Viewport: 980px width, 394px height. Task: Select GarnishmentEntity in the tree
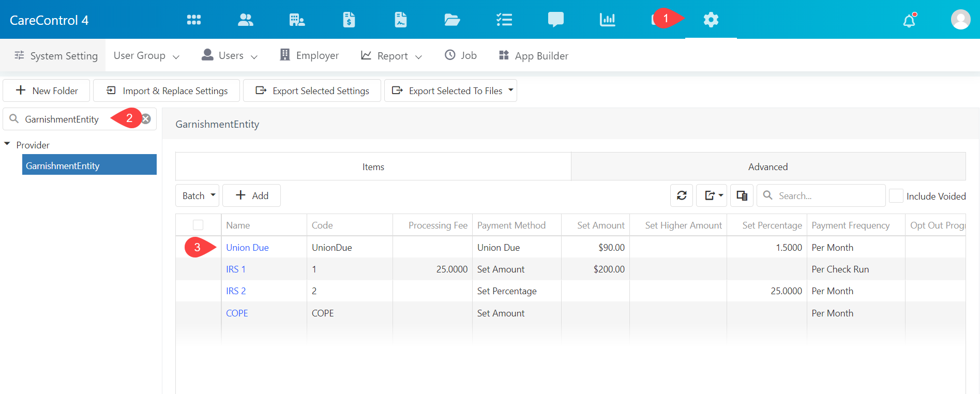click(89, 165)
